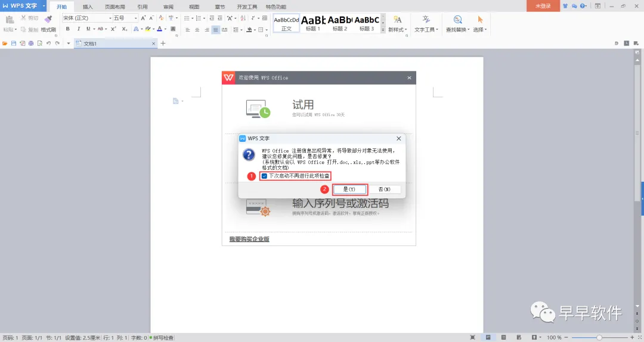Click the Format Painter brush icon
644x342 pixels.
(48, 19)
